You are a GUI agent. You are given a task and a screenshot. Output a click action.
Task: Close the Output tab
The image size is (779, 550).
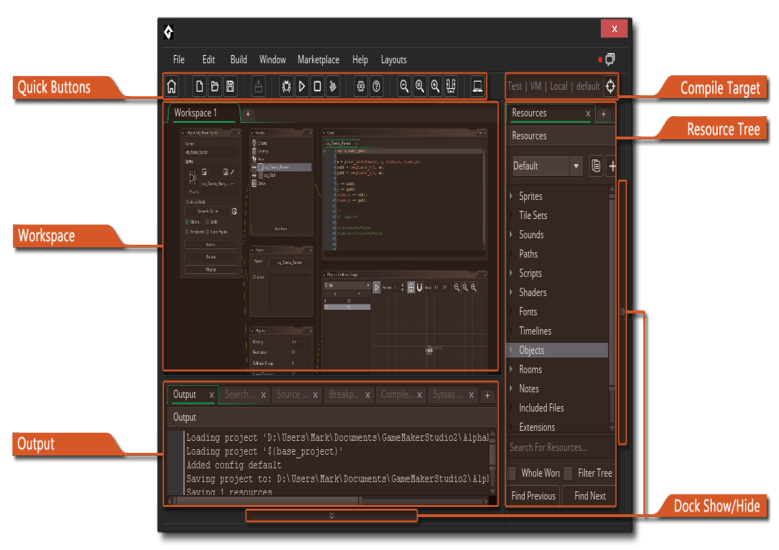(211, 395)
